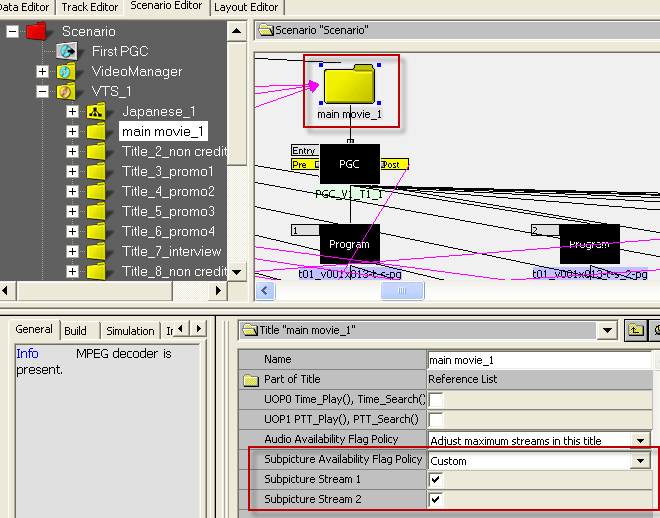The width and height of the screenshot is (660, 518).
Task: Open Subpicture Availability Flag Policy dropdown
Action: (639, 461)
